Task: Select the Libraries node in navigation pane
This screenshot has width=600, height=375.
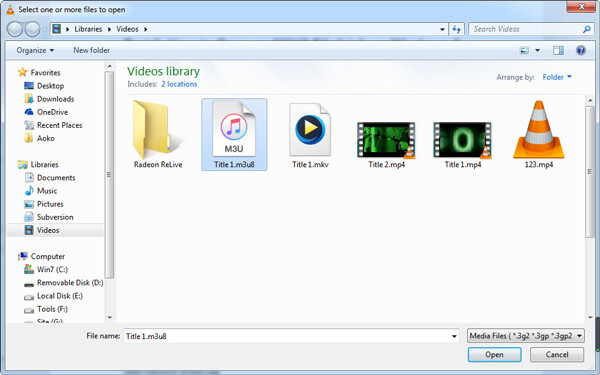Action: pos(44,165)
